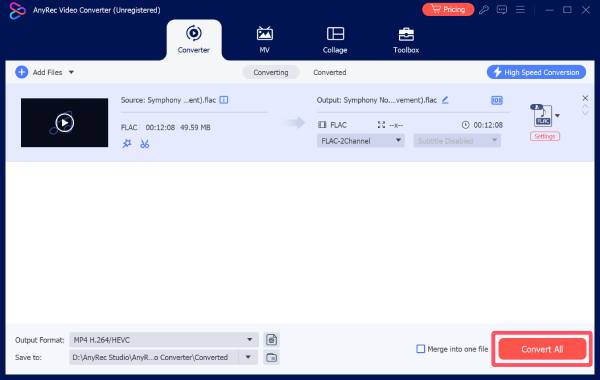Open the Save to folder icon
Screen dimensions: 600x380
271,357
